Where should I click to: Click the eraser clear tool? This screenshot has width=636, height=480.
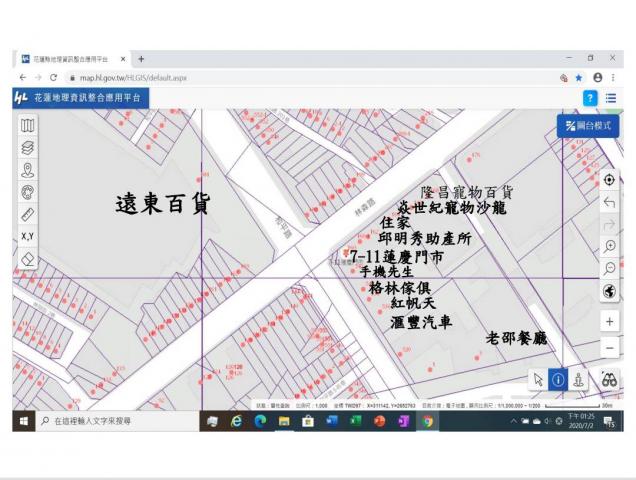28,258
